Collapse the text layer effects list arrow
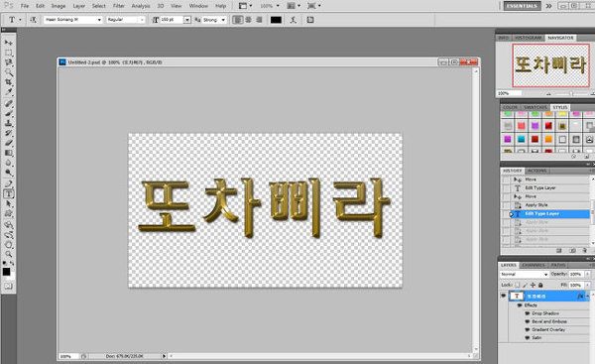 point(588,296)
